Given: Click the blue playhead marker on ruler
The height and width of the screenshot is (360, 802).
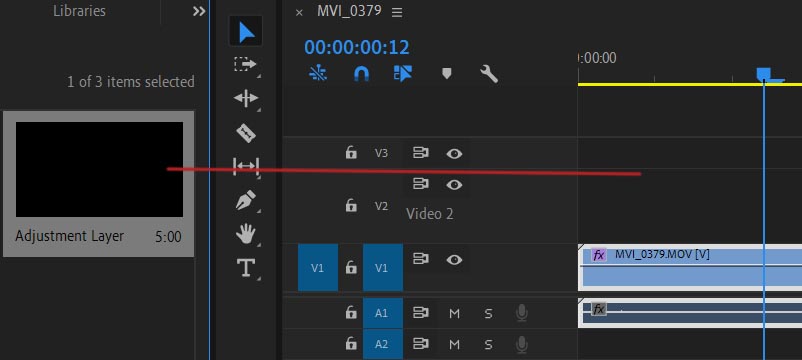Looking at the screenshot, I should point(765,75).
